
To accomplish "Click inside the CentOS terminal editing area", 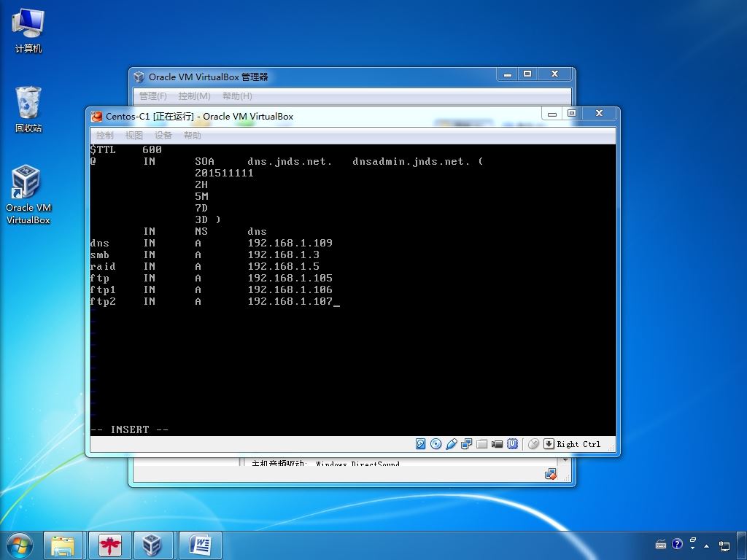I will click(x=350, y=350).
